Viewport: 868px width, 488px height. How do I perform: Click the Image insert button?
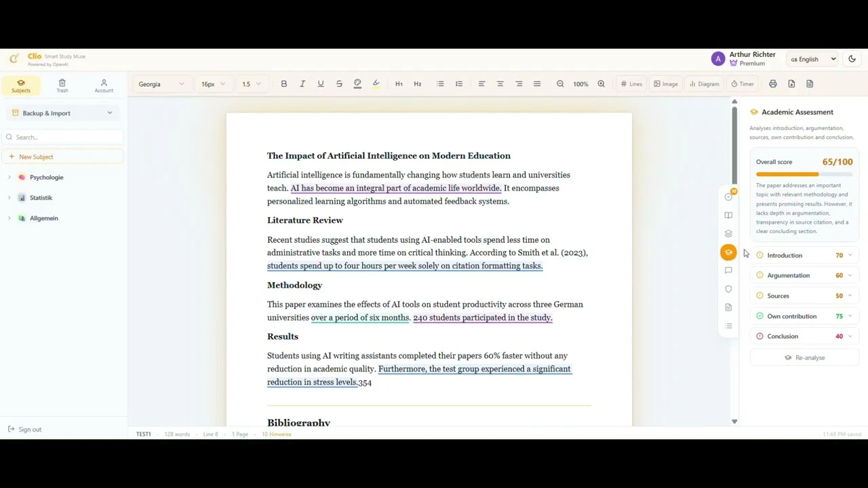[x=666, y=84]
